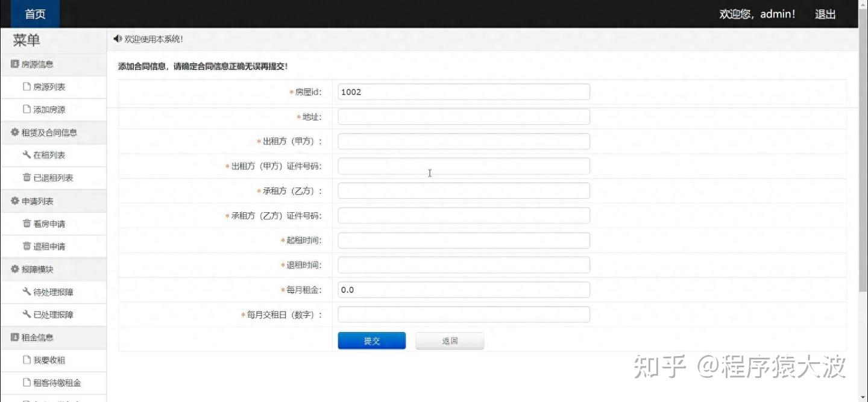The width and height of the screenshot is (868, 402).
Task: Click the 房屋id field containing 1002
Action: (x=463, y=92)
